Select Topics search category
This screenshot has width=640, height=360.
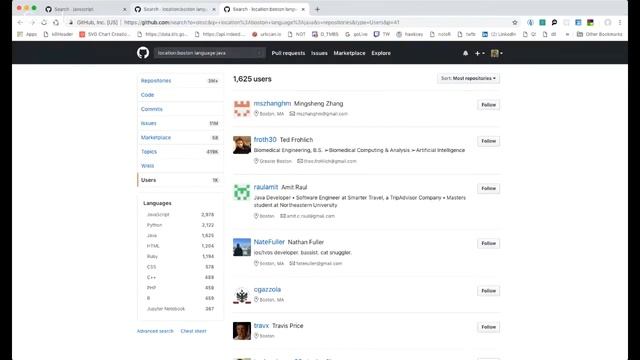pyautogui.click(x=180, y=151)
